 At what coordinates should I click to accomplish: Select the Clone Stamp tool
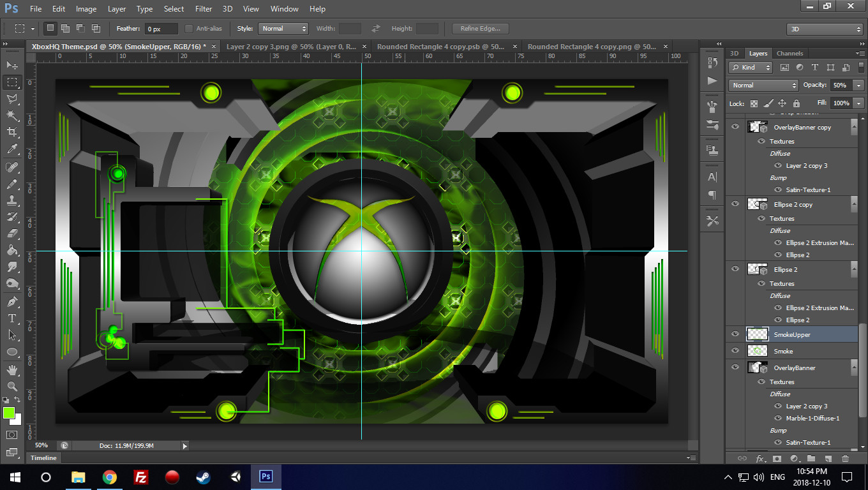click(x=12, y=200)
